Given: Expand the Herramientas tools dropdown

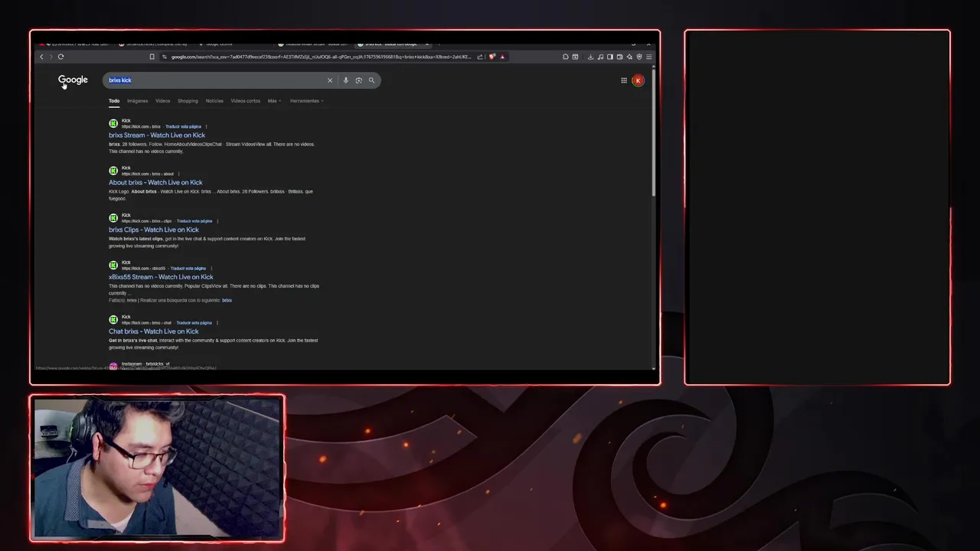Looking at the screenshot, I should [x=306, y=101].
